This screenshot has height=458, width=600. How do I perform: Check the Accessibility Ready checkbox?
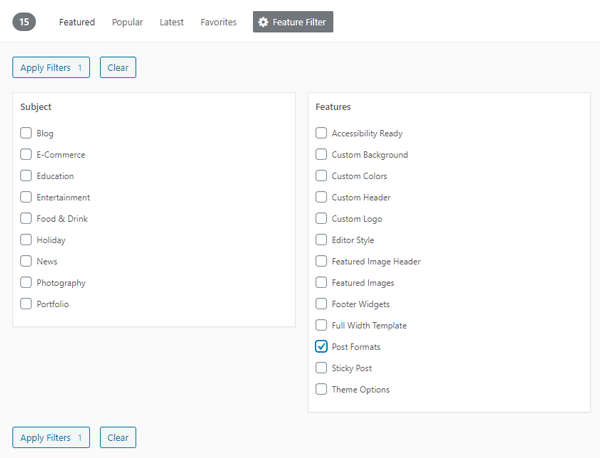pos(321,133)
